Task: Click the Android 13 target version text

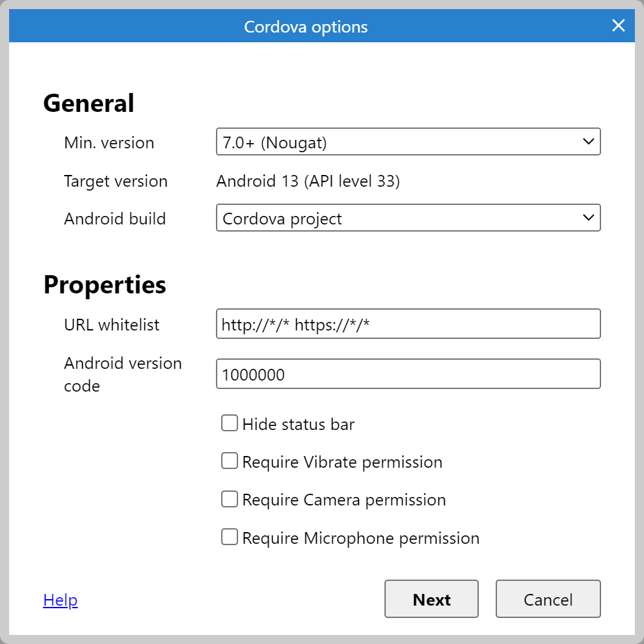Action: (307, 181)
